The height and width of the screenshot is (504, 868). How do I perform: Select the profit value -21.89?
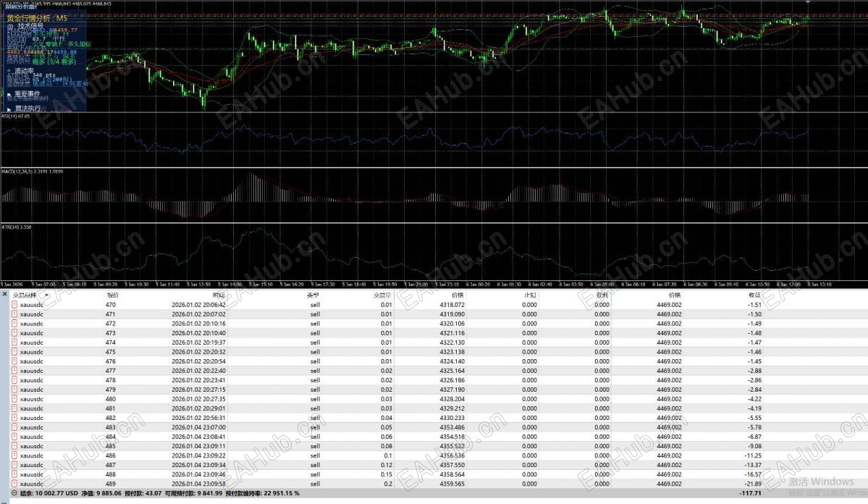pos(754,484)
